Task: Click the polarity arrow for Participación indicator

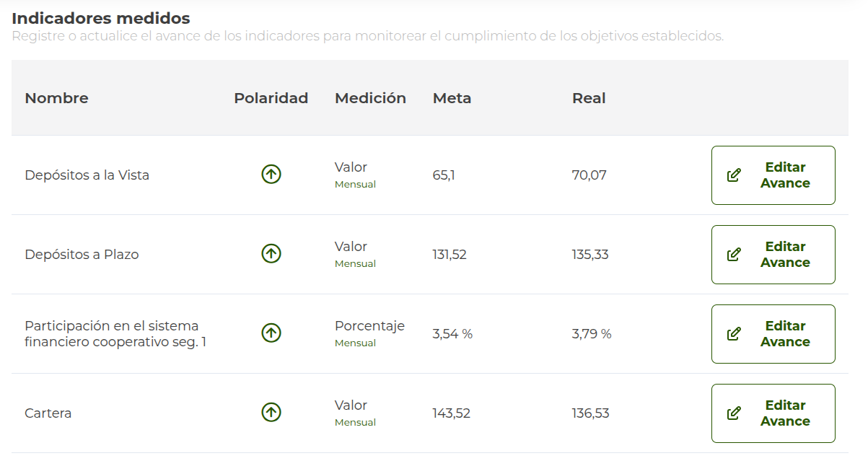Action: (x=271, y=333)
